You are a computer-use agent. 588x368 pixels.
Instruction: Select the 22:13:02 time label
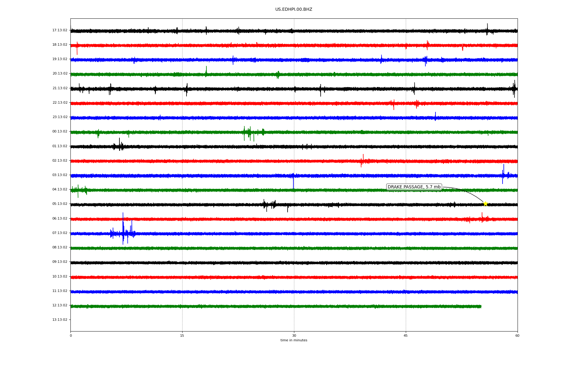click(x=60, y=103)
